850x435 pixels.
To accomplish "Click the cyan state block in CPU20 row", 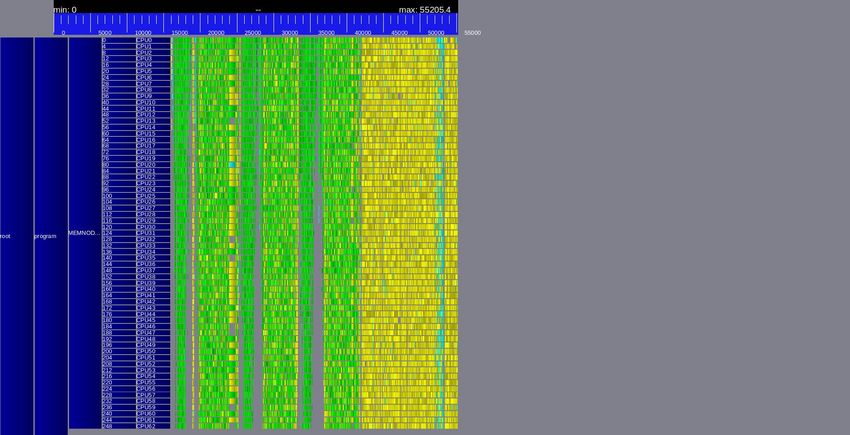I will click(232, 164).
